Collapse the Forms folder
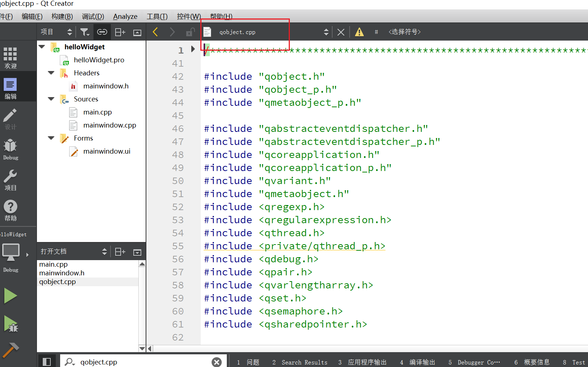 click(x=51, y=138)
